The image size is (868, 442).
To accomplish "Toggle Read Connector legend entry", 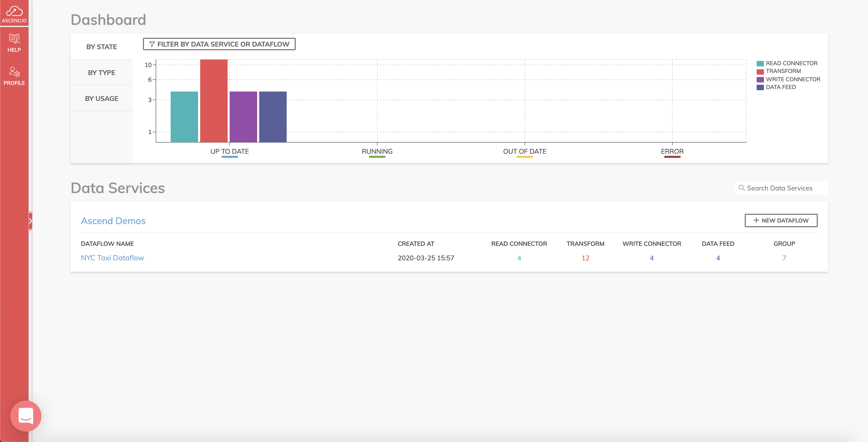I will click(791, 63).
